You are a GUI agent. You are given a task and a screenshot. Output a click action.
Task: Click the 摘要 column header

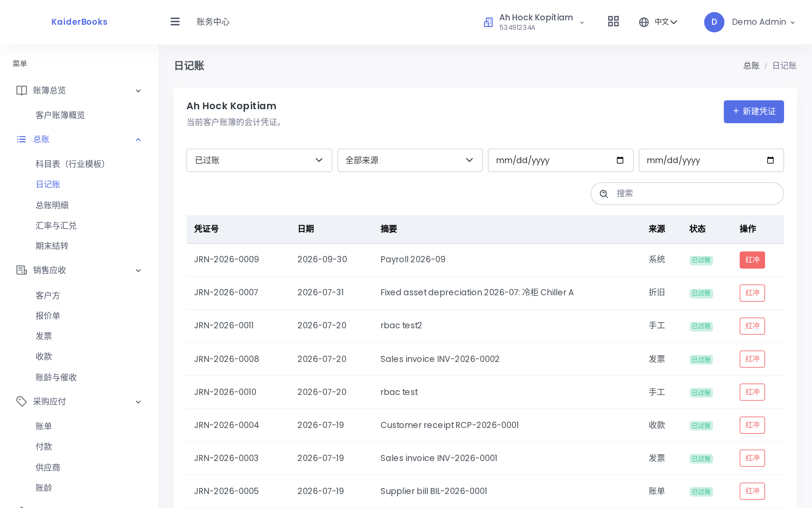point(389,229)
